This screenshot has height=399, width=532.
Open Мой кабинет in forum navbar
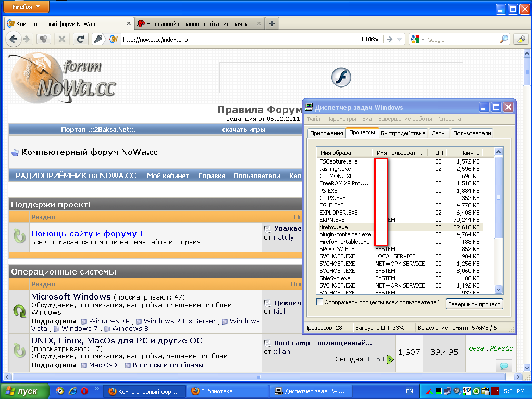pyautogui.click(x=168, y=176)
